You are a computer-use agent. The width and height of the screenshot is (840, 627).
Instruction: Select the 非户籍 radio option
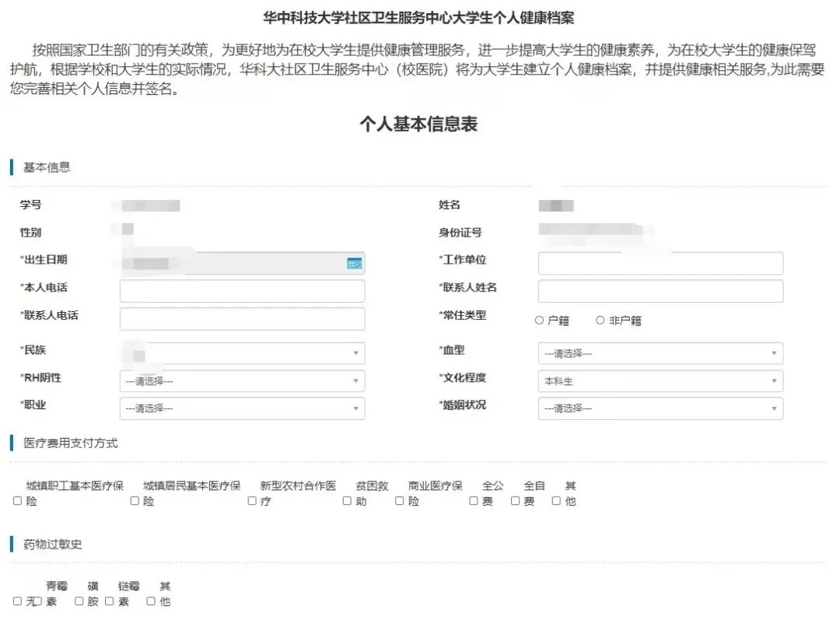coord(600,320)
